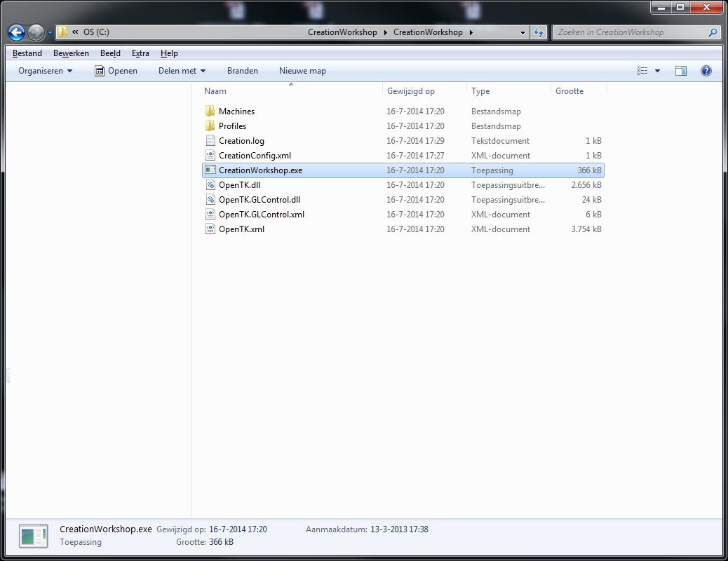728x561 pixels.
Task: Click the 3.754 kB size of OpenTK.xml
Action: [586, 229]
